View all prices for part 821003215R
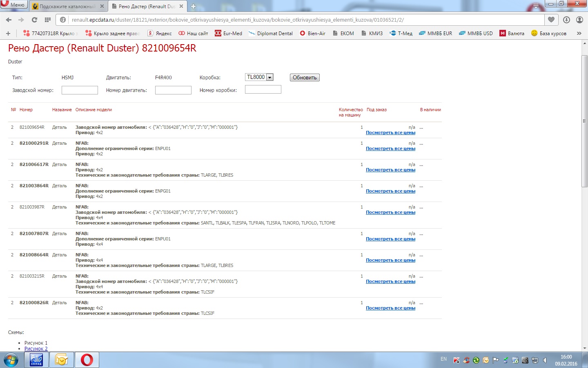Screen dimensions: 588x368 (390, 281)
